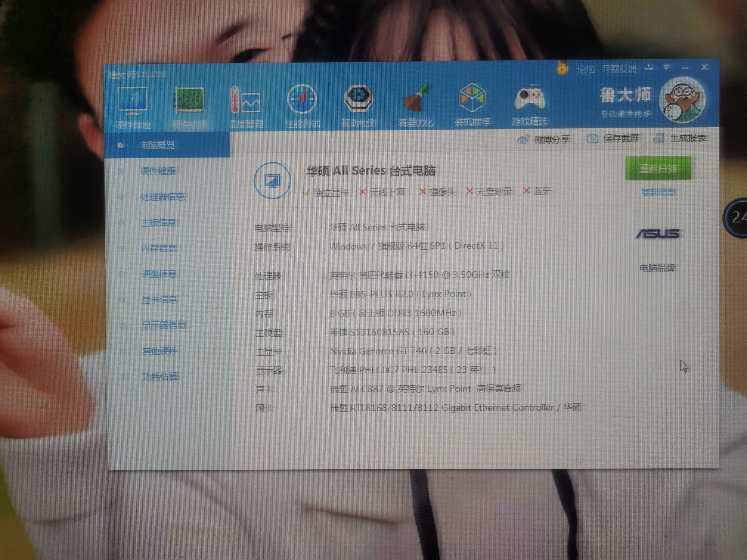747x560 pixels.
Task: Open the title bar dropdown menu arrow
Action: 666,67
